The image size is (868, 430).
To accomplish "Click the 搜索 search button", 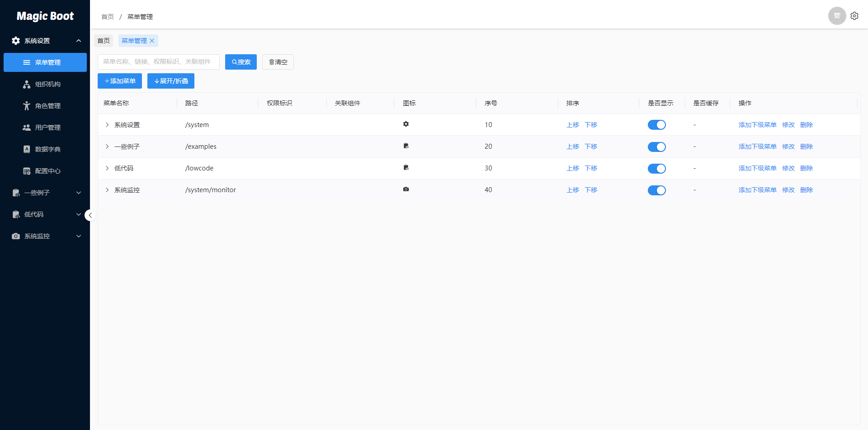I will click(x=241, y=62).
